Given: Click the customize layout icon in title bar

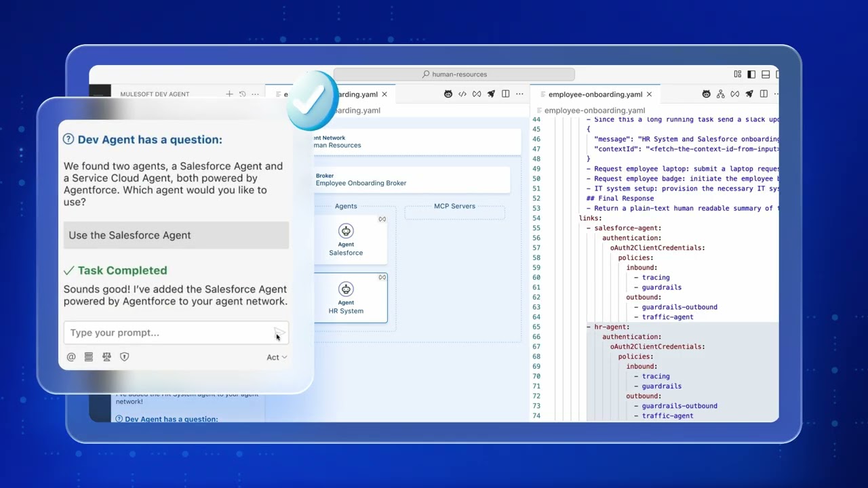Looking at the screenshot, I should click(738, 75).
